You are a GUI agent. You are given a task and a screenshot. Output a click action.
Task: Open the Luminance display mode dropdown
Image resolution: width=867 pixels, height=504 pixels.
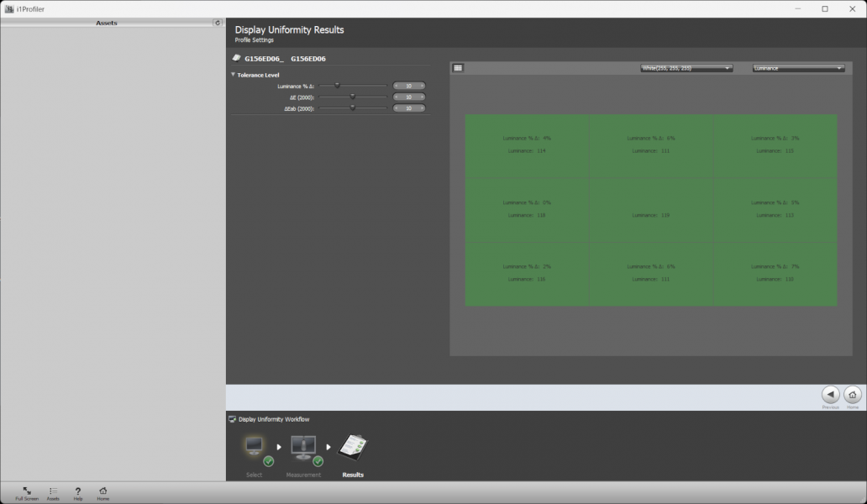tap(798, 68)
